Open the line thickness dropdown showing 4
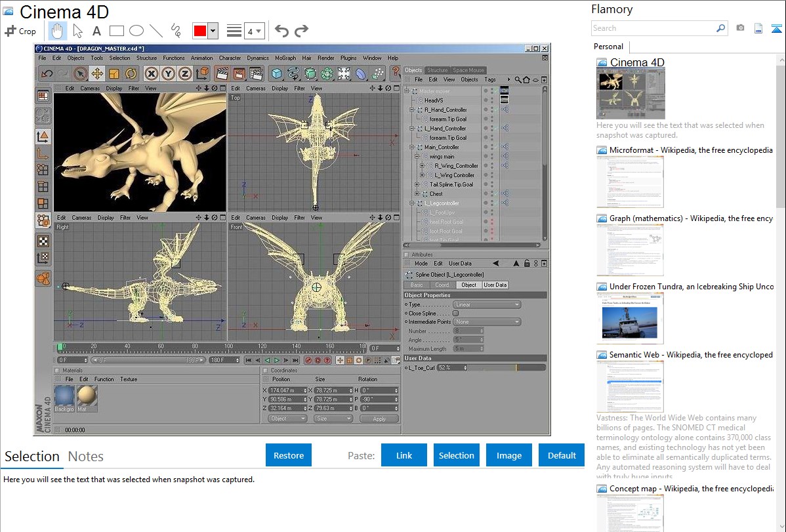Screen dimensions: 786x532 (x=254, y=31)
